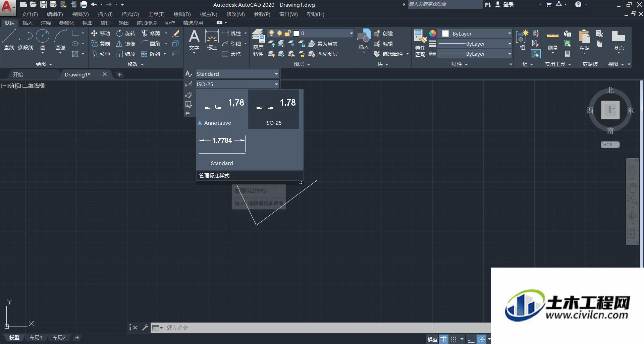Image resolution: width=644 pixels, height=344 pixels.
Task: Open Layer Properties (图层特性)
Action: click(x=258, y=43)
